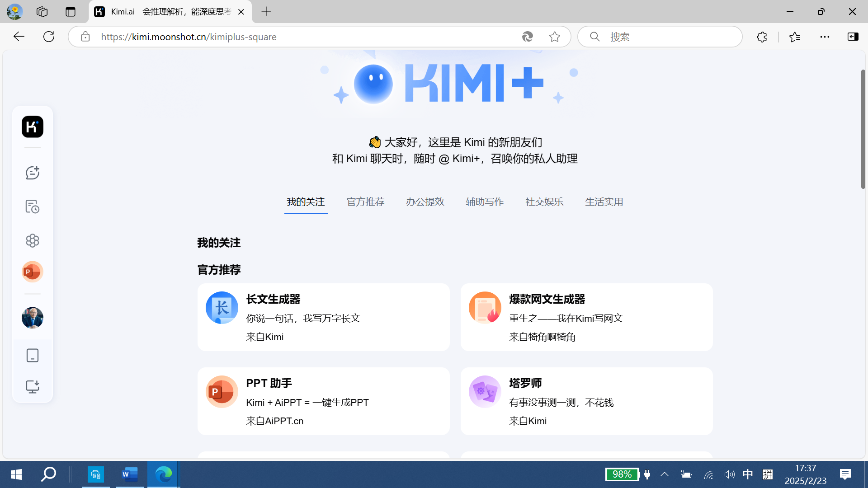The width and height of the screenshot is (868, 488).
Task: Open Edge browser from taskbar
Action: (163, 474)
